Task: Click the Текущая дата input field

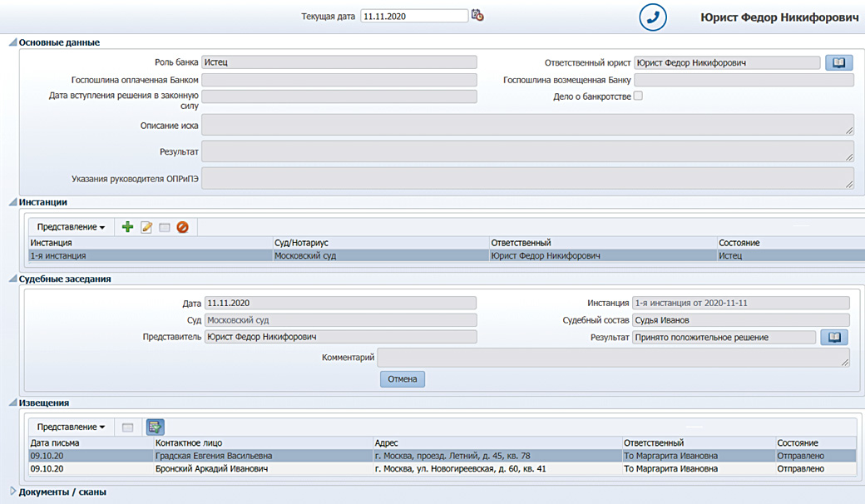Action: tap(413, 16)
